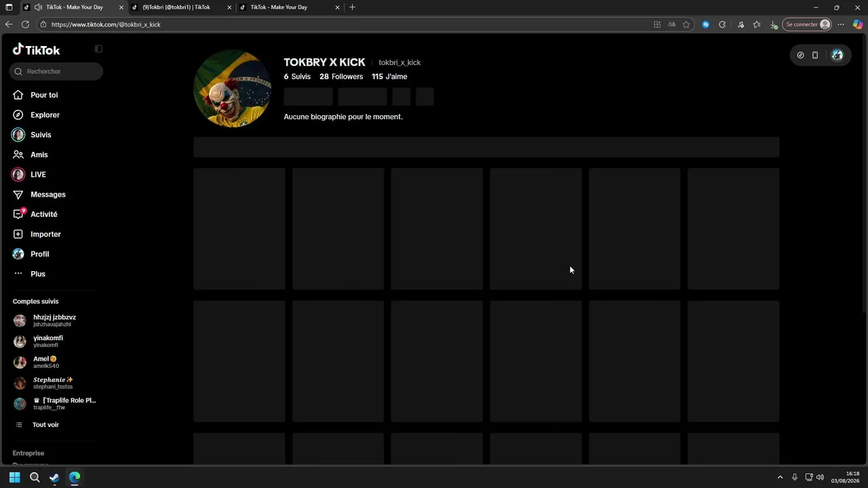
Task: Open followed account hhzjzj jzbbzvz
Action: [54, 321]
